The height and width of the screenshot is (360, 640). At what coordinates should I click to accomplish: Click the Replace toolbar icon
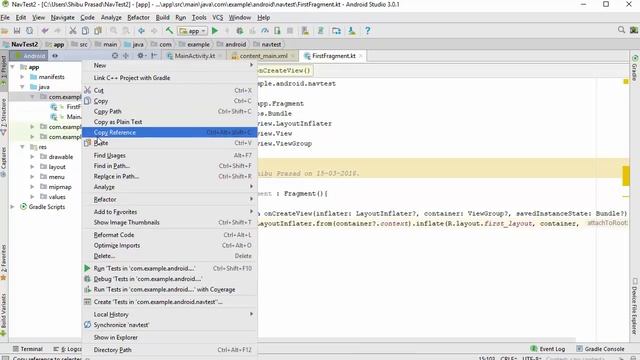126,31
